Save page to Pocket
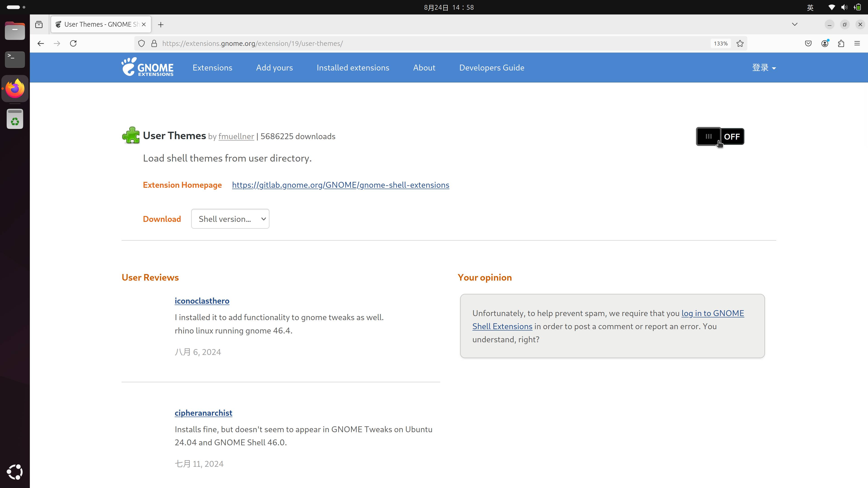Viewport: 868px width, 488px height. [x=808, y=43]
